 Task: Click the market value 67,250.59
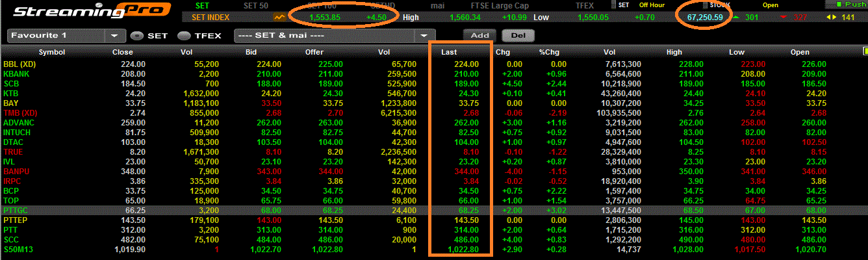tap(705, 18)
